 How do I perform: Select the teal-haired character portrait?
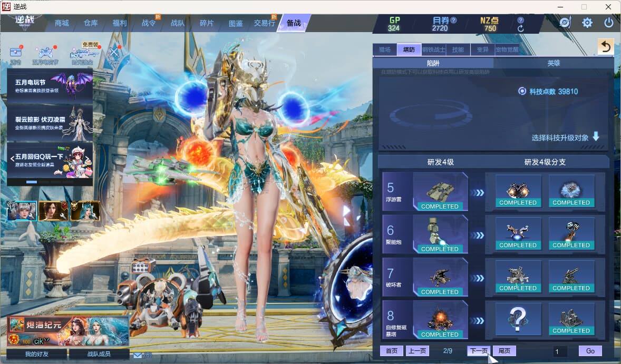pos(85,211)
